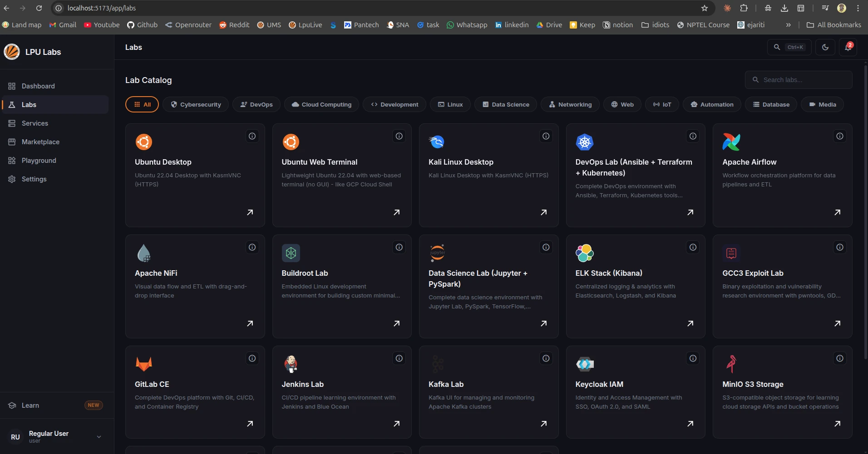This screenshot has width=868, height=454.
Task: Activate the dark mode moon icon
Action: pyautogui.click(x=825, y=47)
